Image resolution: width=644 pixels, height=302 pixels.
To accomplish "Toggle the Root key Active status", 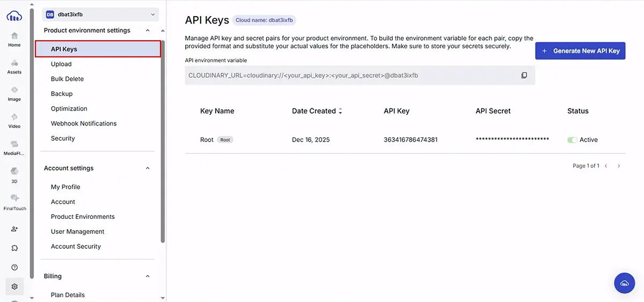I will tap(572, 140).
